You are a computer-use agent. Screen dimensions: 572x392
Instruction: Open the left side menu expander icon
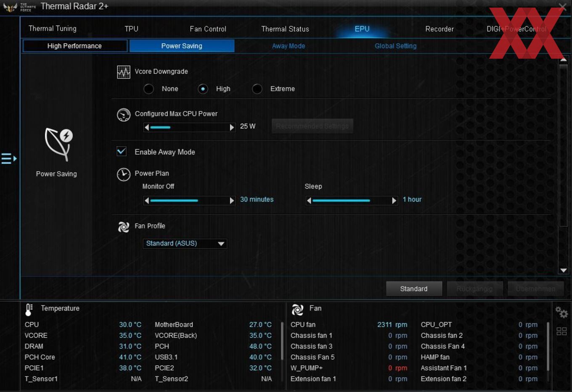(x=9, y=158)
